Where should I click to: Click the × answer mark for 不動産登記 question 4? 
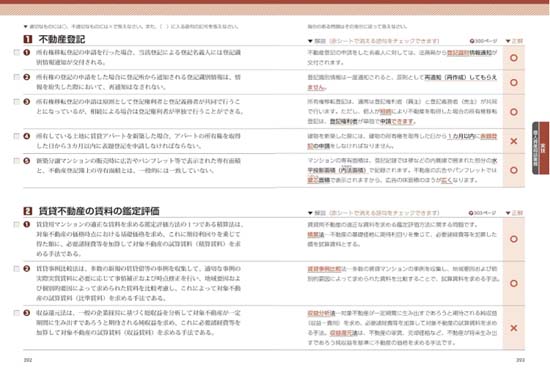pos(514,141)
